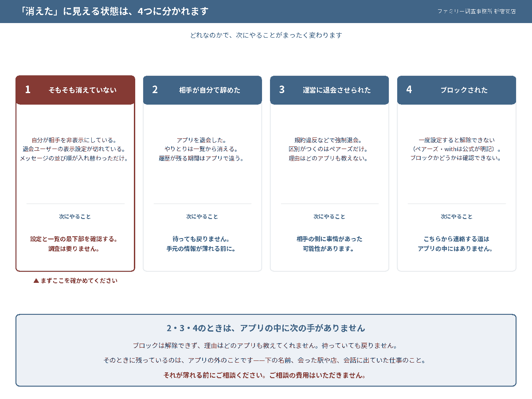Click text ブロックかどうかは確認できない。
532x399 pixels.
click(456, 158)
